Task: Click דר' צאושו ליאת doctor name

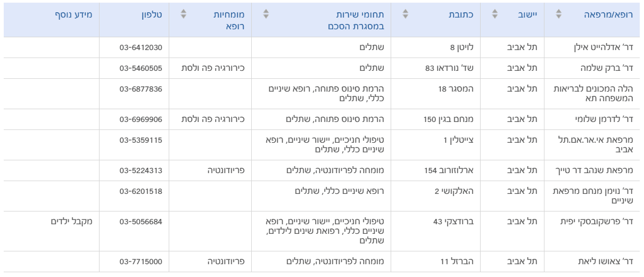Action: click(x=606, y=262)
